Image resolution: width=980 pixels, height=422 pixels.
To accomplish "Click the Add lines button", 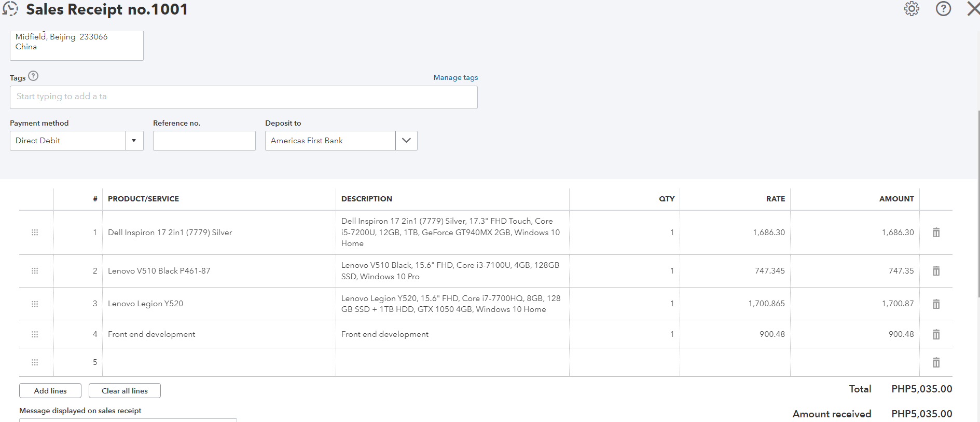I will pyautogui.click(x=50, y=391).
